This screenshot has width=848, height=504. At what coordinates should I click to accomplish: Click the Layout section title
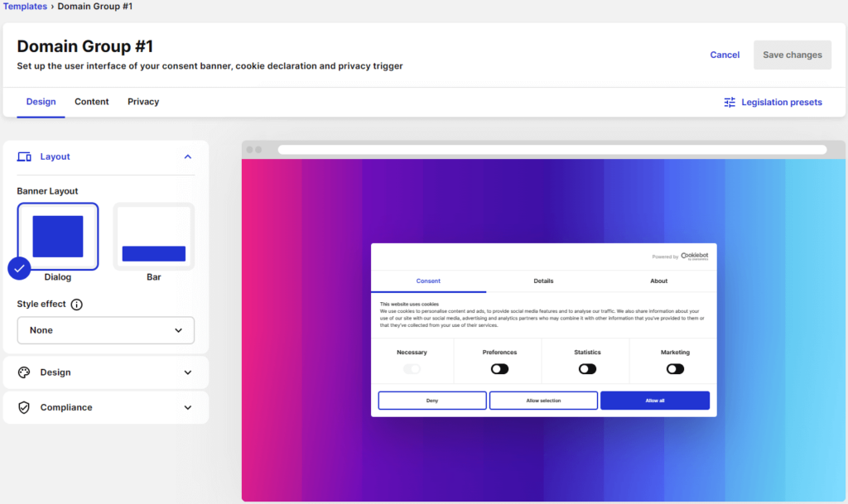(55, 156)
